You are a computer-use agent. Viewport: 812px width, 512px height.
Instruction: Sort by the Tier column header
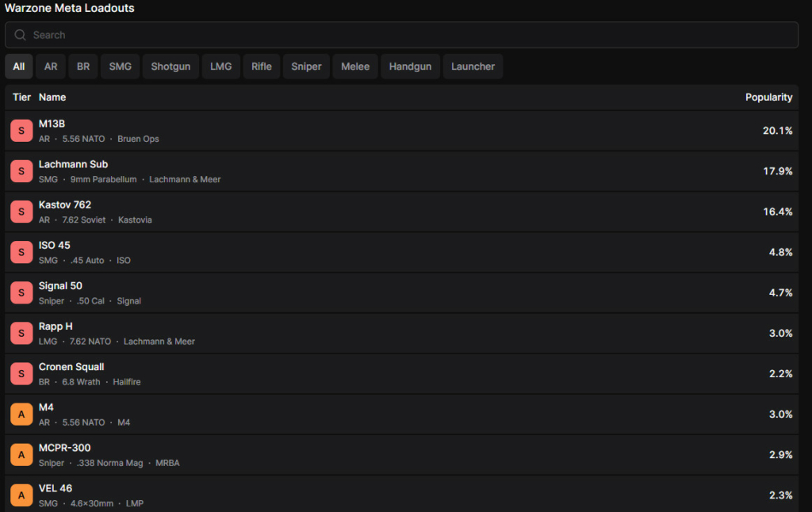(x=21, y=97)
